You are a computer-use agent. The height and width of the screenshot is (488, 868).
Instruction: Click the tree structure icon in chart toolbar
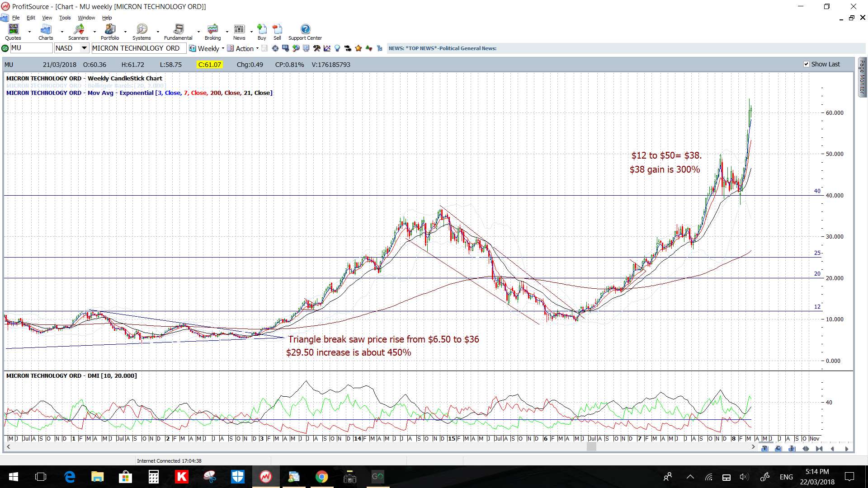point(380,48)
